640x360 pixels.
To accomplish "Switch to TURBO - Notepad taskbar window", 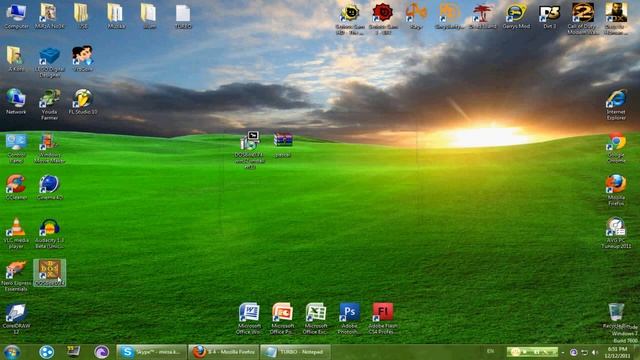I will pos(295,352).
